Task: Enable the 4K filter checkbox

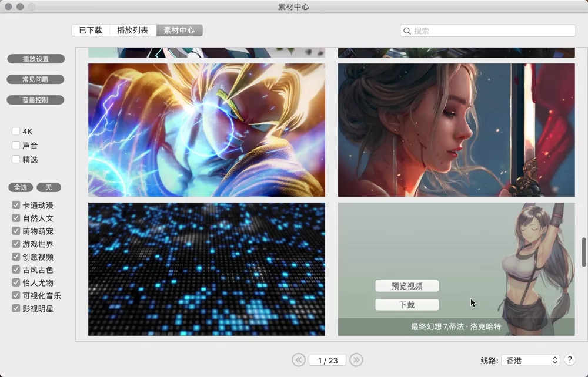Action: (16, 131)
